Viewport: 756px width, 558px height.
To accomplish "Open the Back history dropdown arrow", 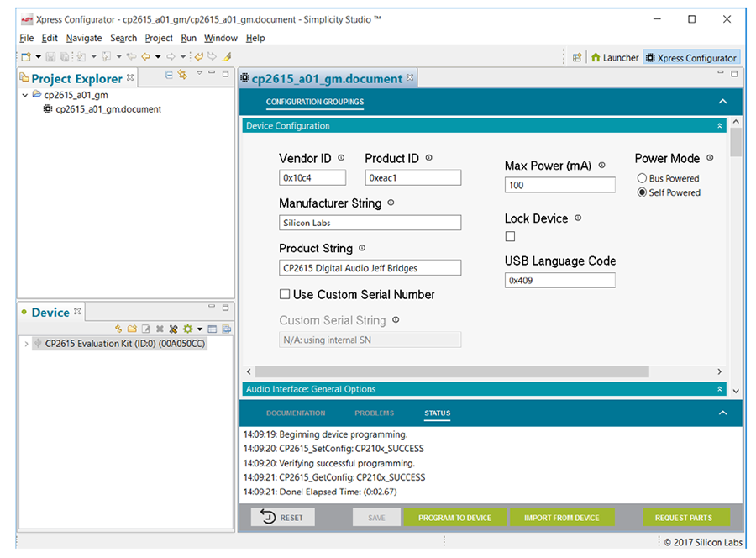I will click(x=158, y=57).
